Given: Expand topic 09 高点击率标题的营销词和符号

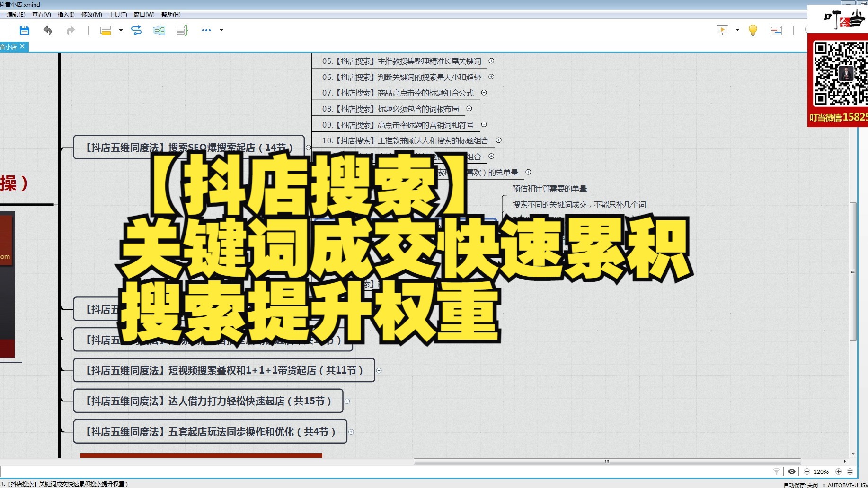Looking at the screenshot, I should tap(484, 124).
